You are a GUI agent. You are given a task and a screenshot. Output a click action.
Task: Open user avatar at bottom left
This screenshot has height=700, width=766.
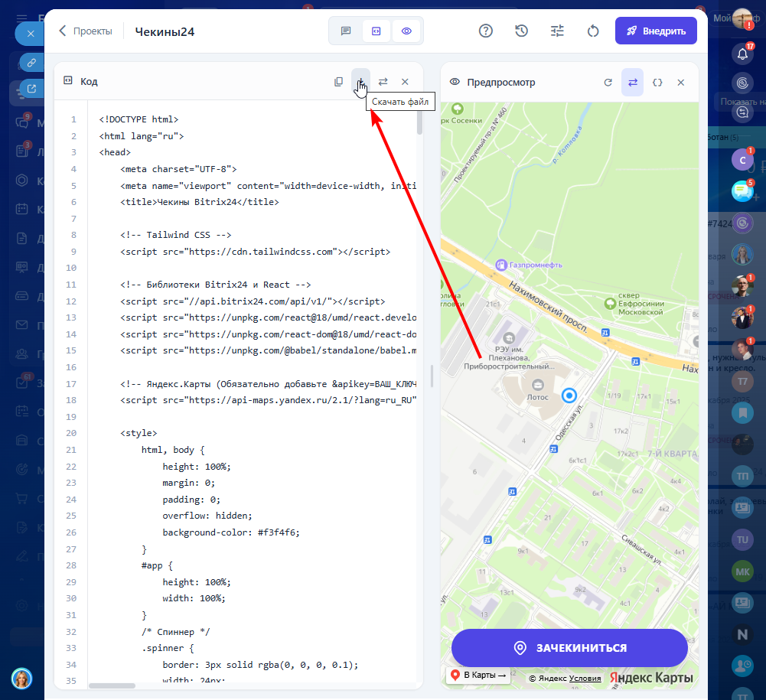coord(22,679)
